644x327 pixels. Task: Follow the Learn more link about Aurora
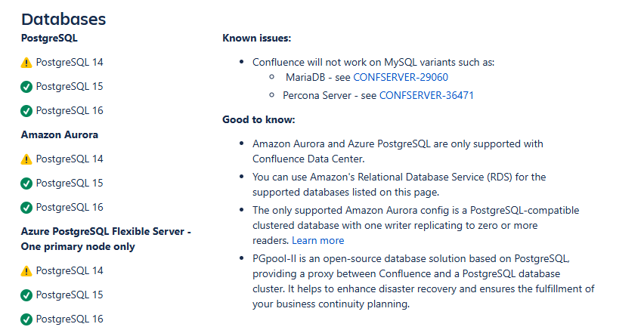tap(318, 240)
